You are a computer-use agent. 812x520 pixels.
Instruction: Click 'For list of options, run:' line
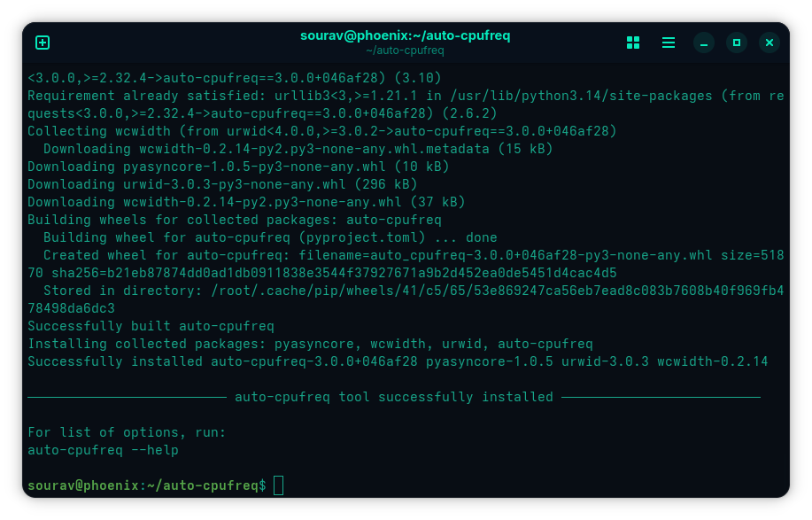(127, 432)
